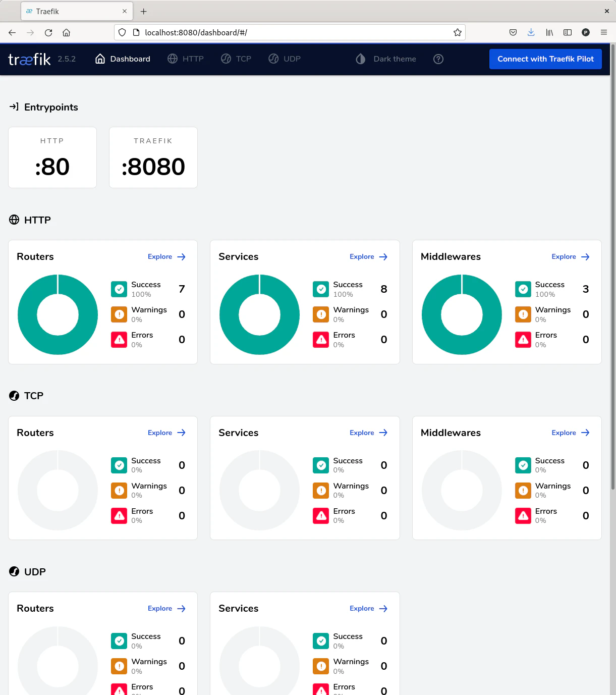Explore the HTTP Middlewares

click(570, 257)
